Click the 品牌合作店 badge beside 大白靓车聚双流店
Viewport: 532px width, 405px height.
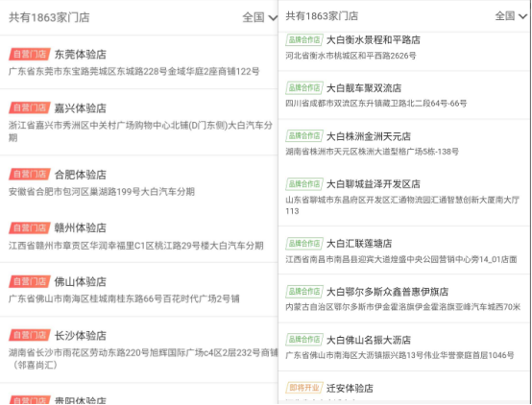pyautogui.click(x=304, y=88)
